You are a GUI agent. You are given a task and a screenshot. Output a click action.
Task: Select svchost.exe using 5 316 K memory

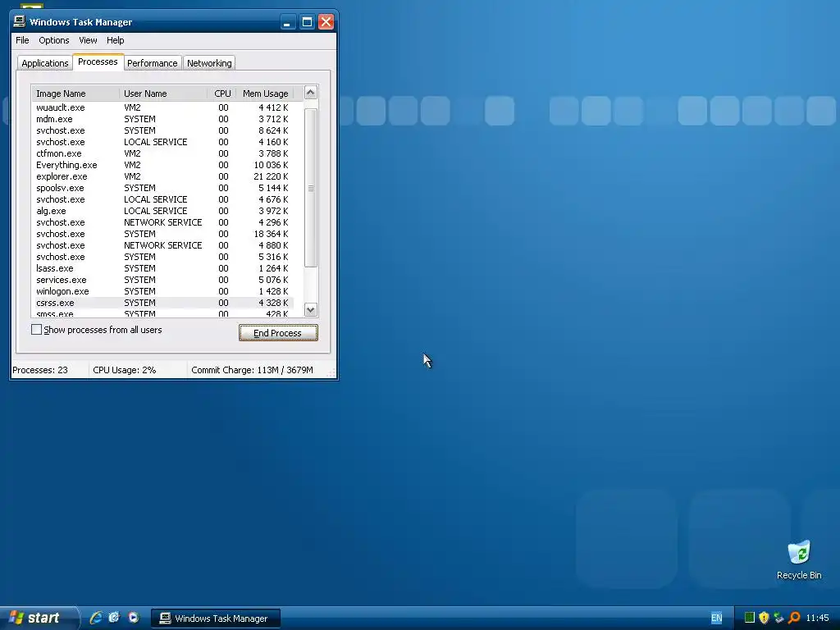163,257
